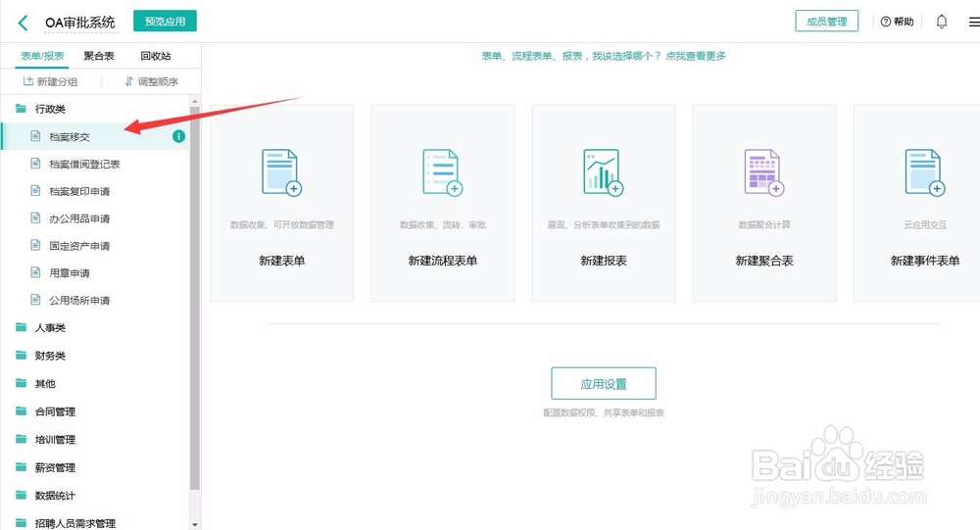Click the sidebar scrollbar thumb
The width and height of the screenshot is (980, 530).
[x=194, y=297]
